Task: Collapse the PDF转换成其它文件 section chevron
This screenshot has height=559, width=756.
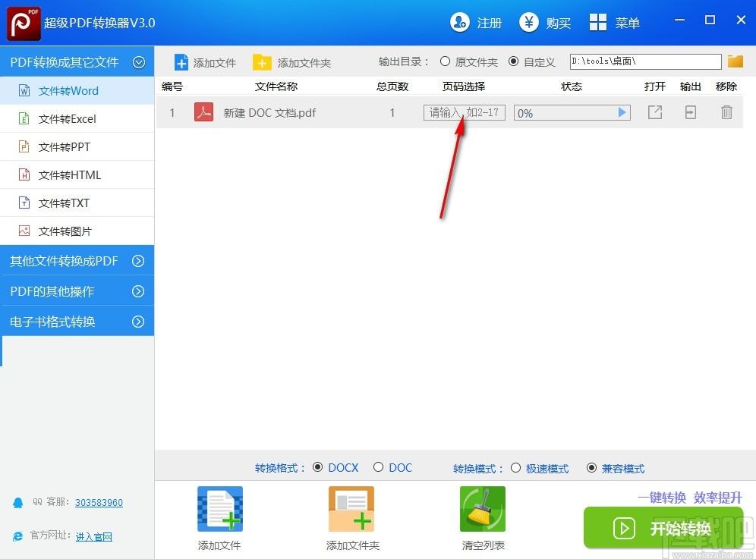Action: (x=139, y=62)
